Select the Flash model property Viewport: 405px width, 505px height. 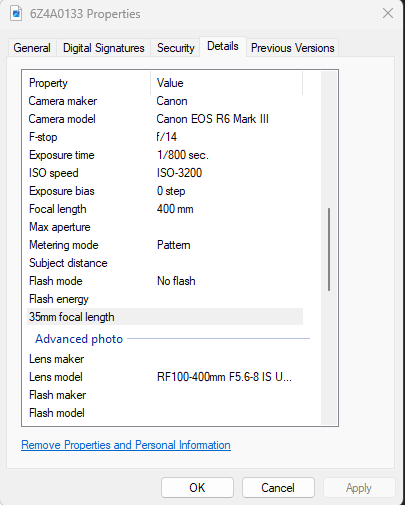(57, 413)
